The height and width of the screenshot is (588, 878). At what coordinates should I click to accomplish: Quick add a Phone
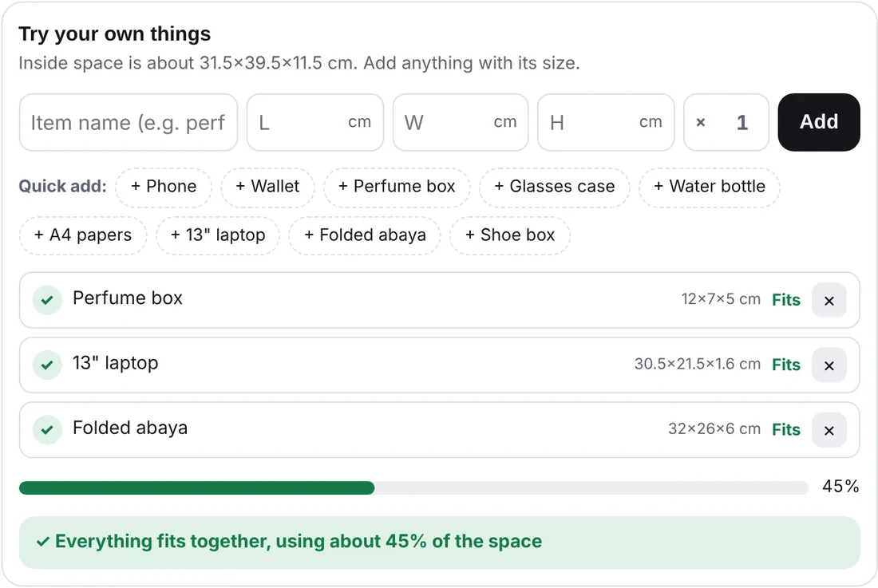coord(164,187)
